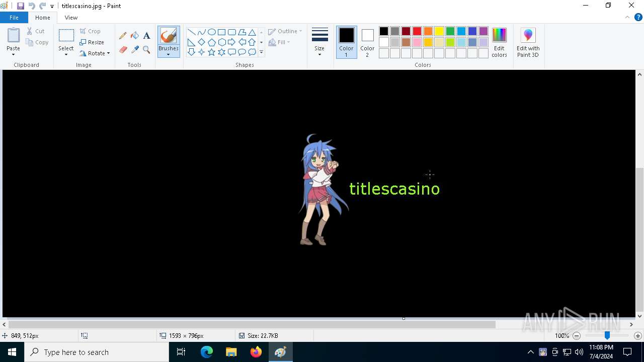
Task: Click the Cut button
Action: pyautogui.click(x=36, y=31)
